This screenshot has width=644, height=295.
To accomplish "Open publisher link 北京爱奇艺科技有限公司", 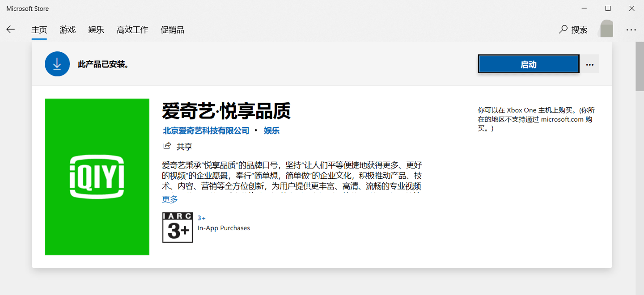I will click(x=206, y=131).
